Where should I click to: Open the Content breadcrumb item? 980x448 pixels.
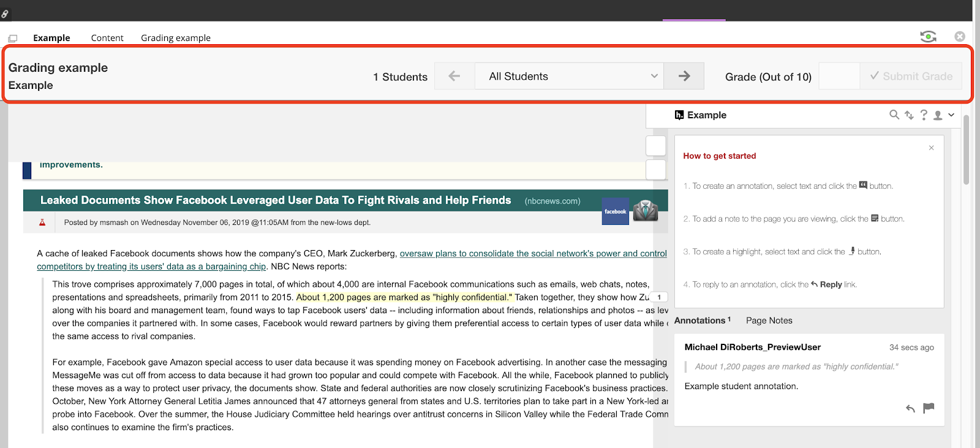pyautogui.click(x=107, y=38)
